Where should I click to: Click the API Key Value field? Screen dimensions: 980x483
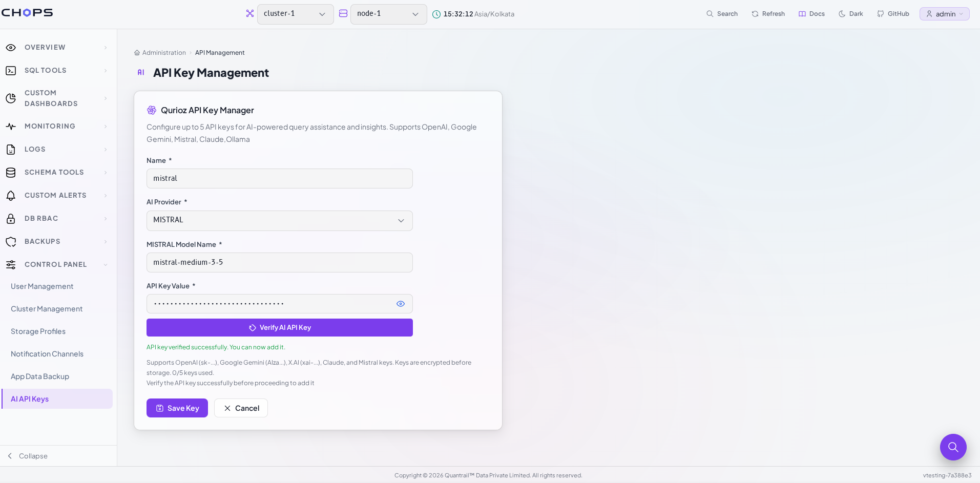[x=280, y=304]
